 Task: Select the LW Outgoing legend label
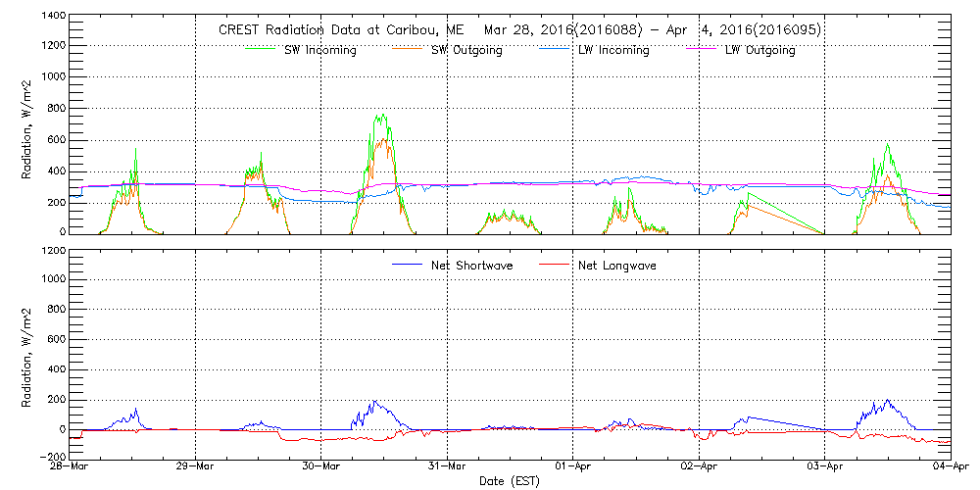(x=759, y=51)
